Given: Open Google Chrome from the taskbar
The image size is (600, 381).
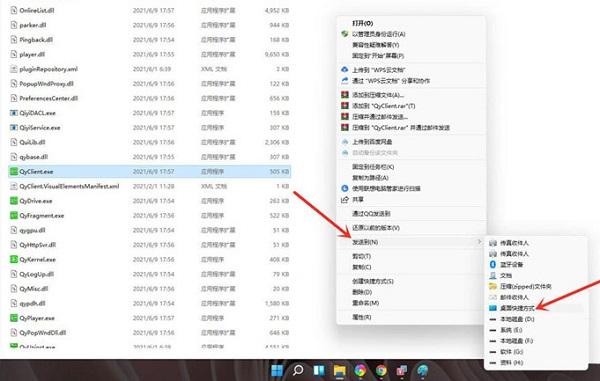Looking at the screenshot, I should [x=381, y=370].
